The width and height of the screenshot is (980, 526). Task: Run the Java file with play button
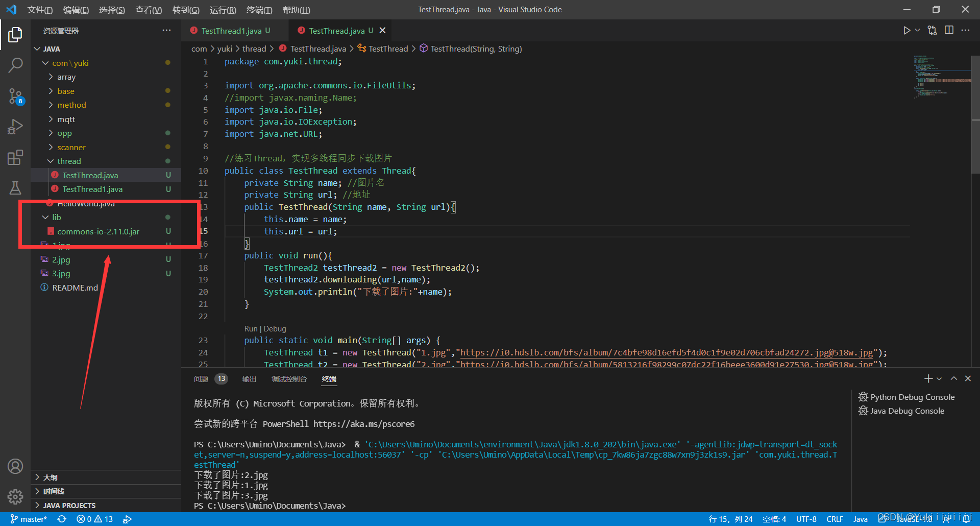pos(906,31)
